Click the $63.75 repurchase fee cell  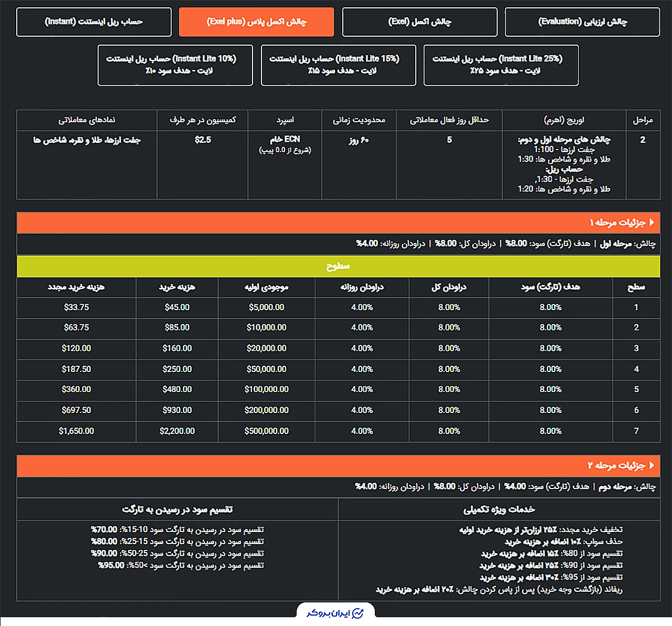(x=76, y=327)
